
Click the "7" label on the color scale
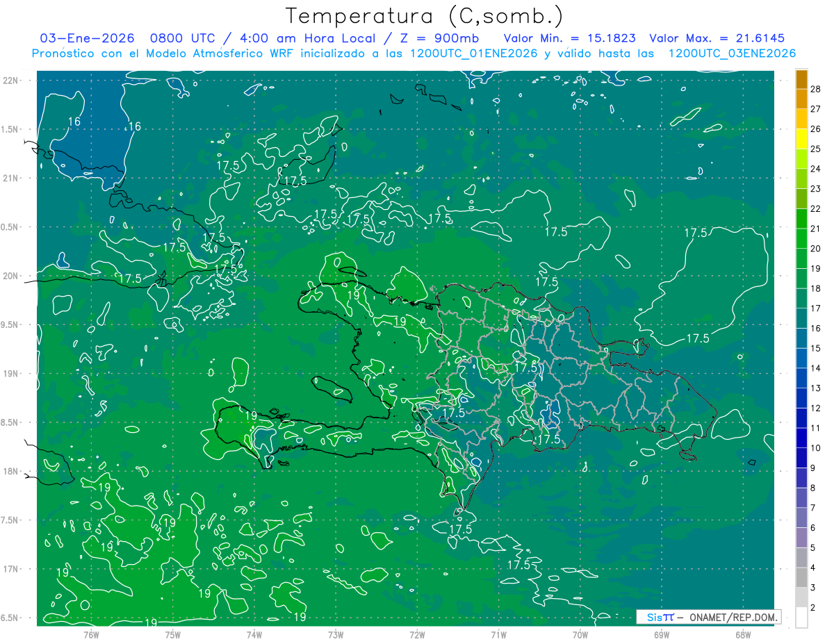(x=813, y=509)
